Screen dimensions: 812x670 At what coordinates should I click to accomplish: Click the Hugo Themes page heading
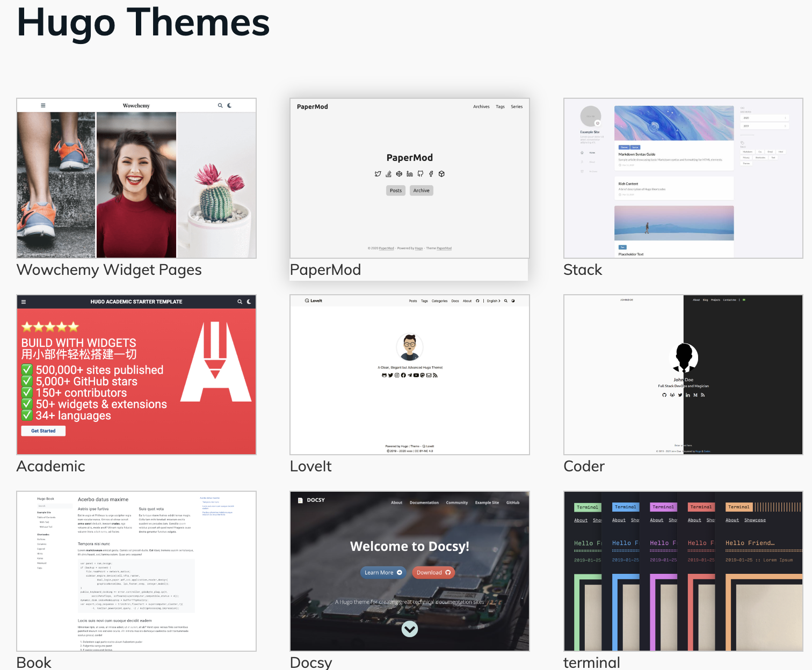tap(143, 23)
